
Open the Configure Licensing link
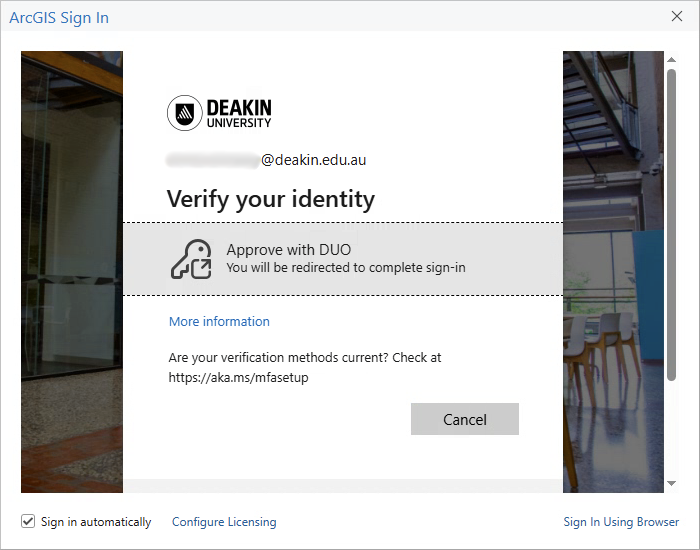[224, 522]
